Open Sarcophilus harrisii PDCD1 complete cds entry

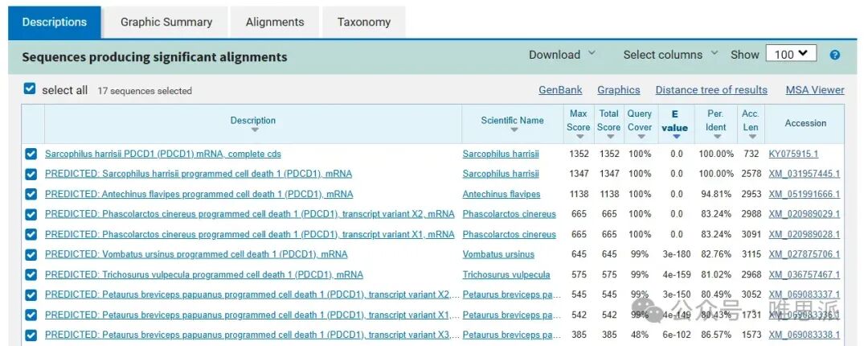point(162,154)
